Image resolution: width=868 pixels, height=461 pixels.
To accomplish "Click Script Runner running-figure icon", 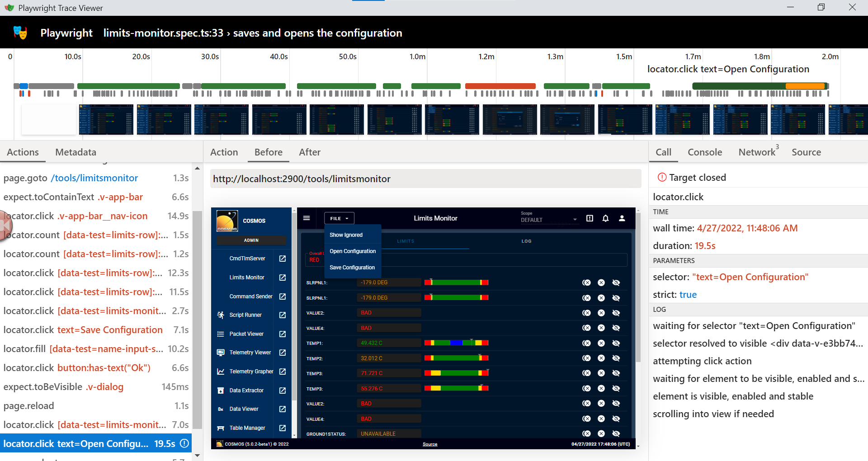I will (x=221, y=315).
